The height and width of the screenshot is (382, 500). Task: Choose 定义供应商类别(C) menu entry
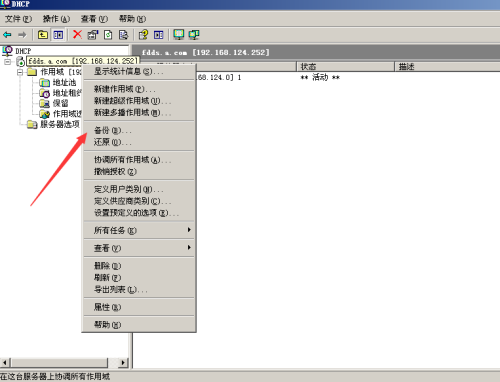click(139, 201)
